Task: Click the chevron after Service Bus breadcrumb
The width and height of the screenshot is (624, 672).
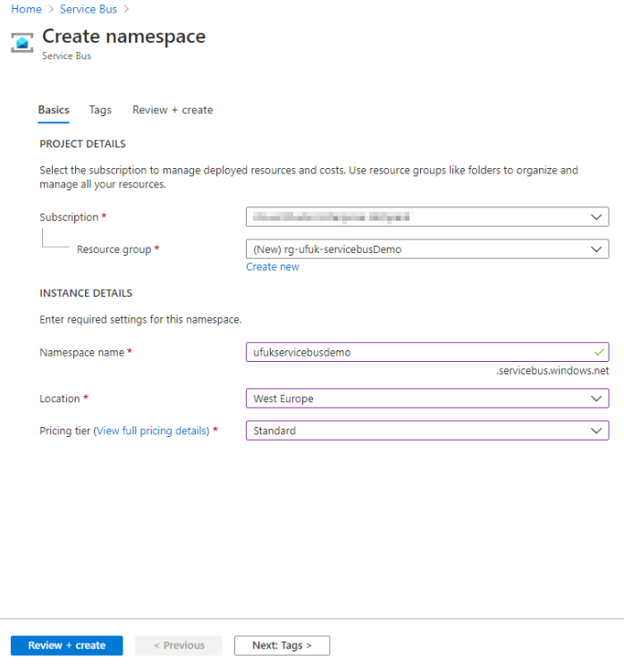Action: tap(126, 9)
